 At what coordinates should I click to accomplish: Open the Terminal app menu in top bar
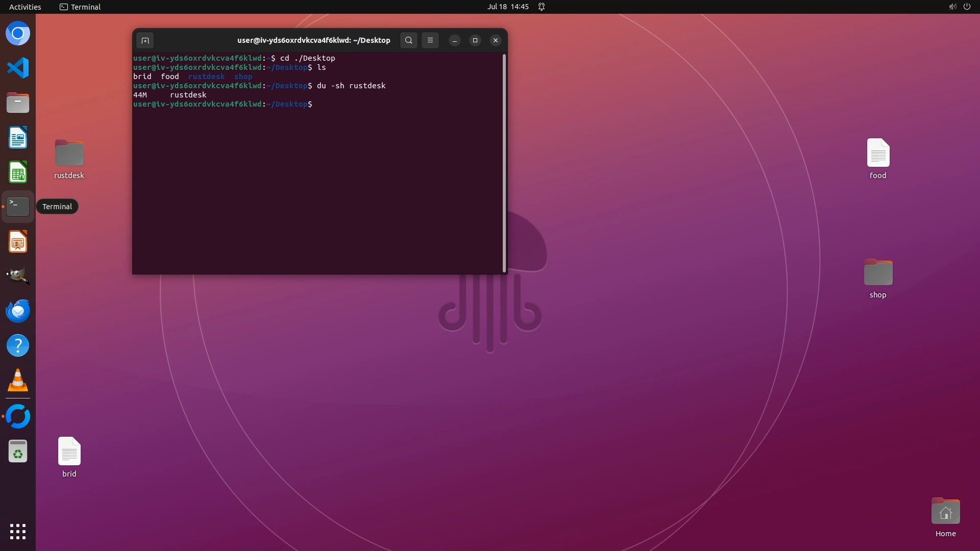click(x=80, y=7)
